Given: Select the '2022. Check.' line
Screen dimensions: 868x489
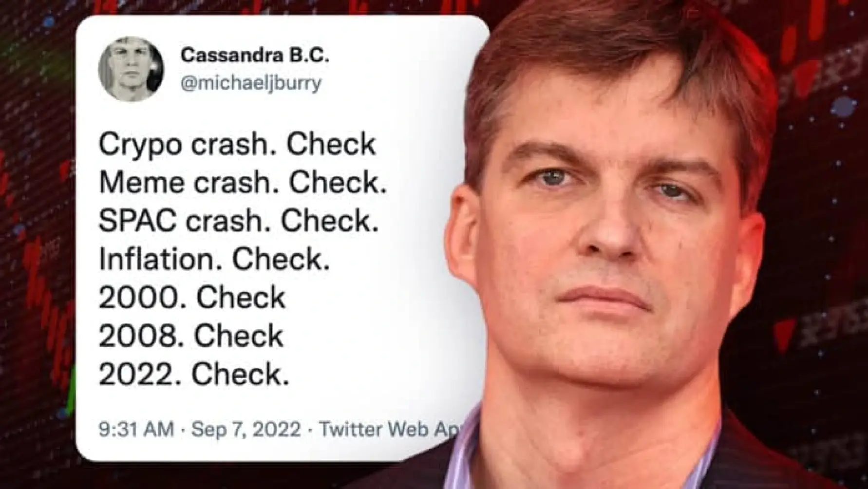Looking at the screenshot, I should [194, 375].
